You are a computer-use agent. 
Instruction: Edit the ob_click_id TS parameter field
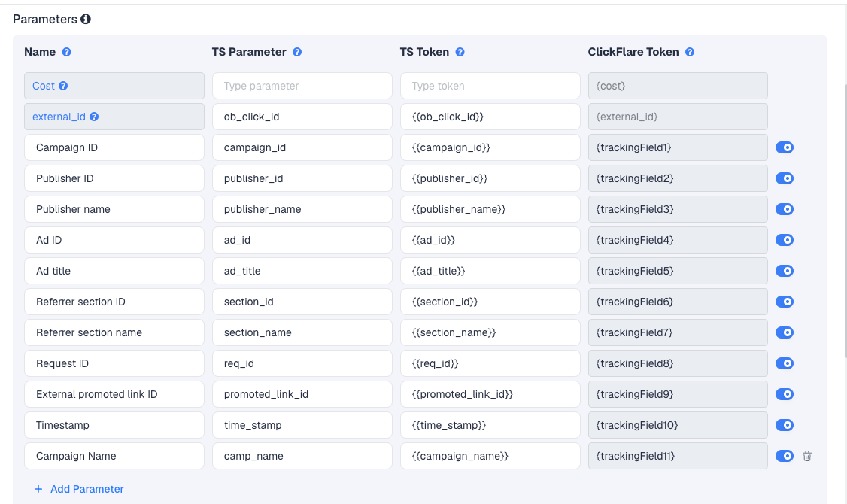coord(302,117)
